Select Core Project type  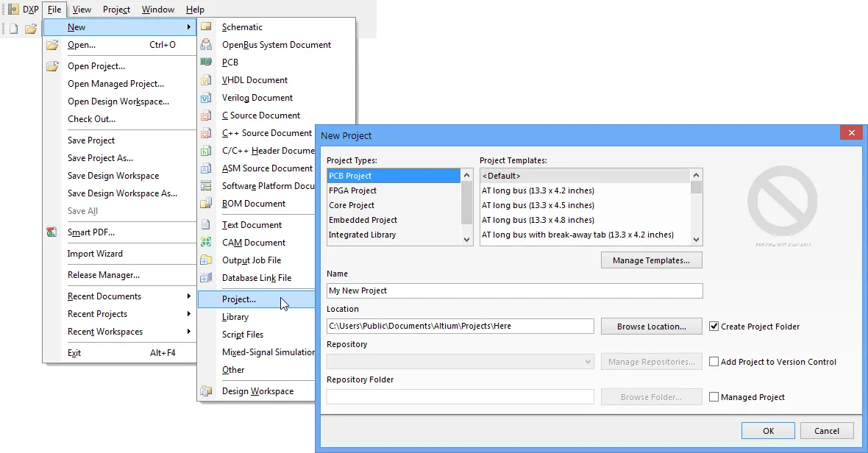394,205
